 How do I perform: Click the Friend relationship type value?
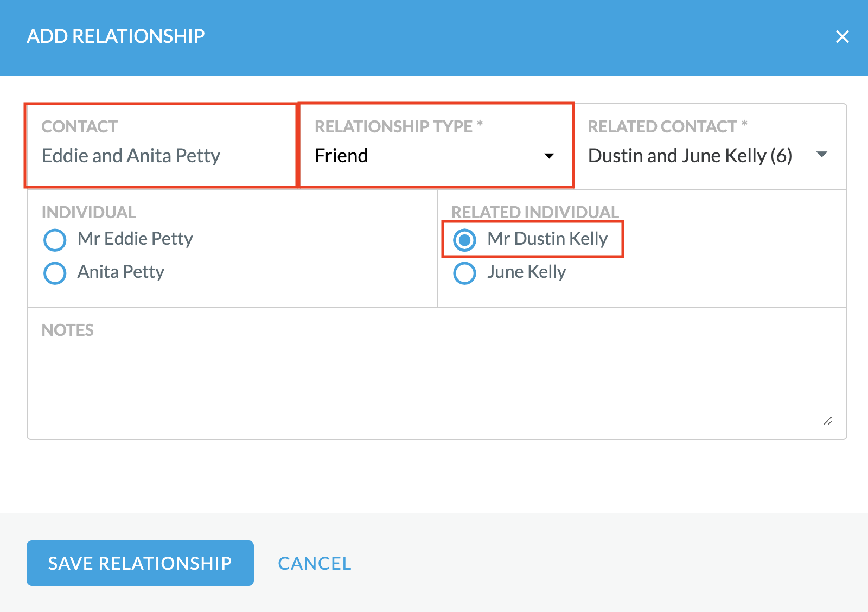coord(341,156)
